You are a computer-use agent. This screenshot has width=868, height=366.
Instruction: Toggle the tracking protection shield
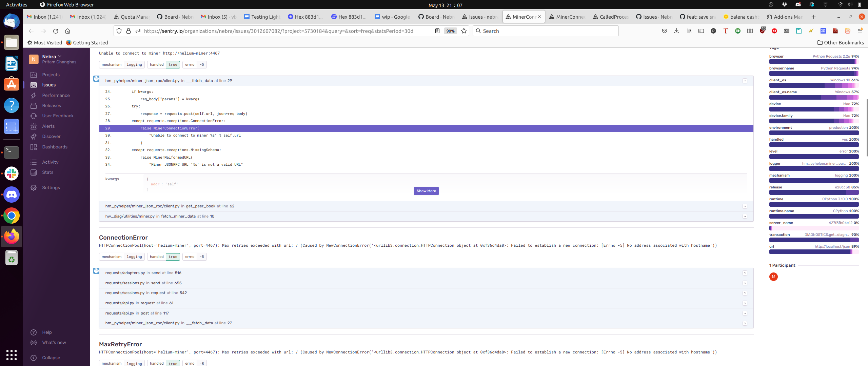pyautogui.click(x=119, y=30)
